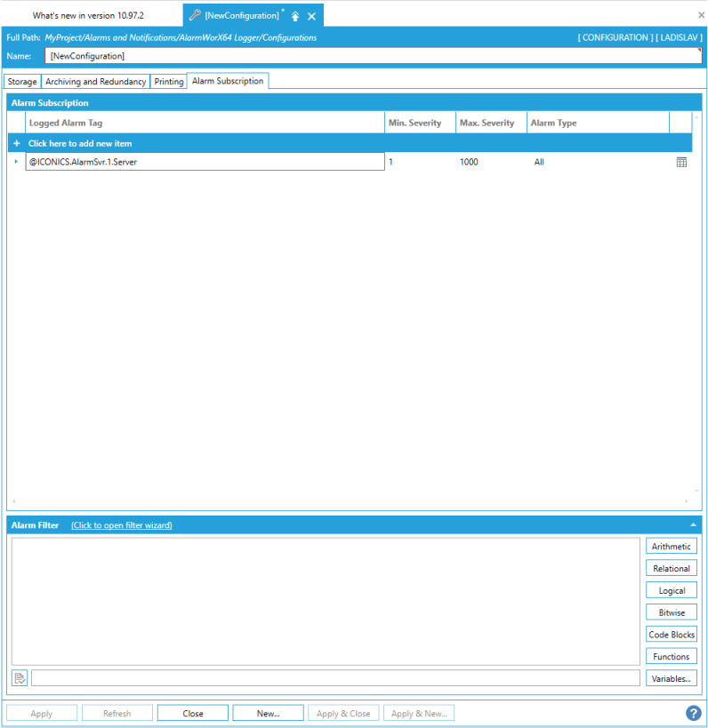The height and width of the screenshot is (728, 708).
Task: Click to open filter wizard link
Action: tap(122, 525)
